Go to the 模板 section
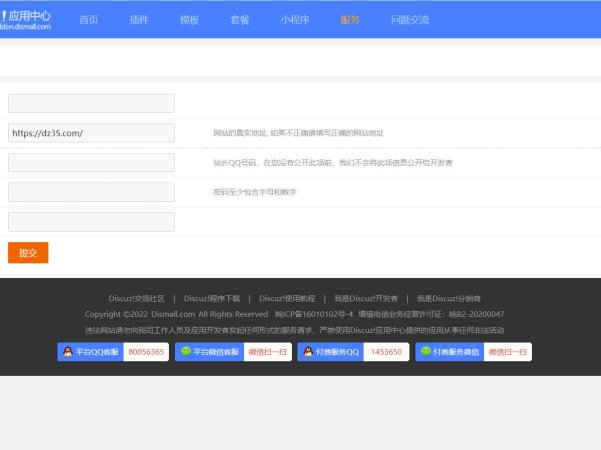 coord(189,20)
